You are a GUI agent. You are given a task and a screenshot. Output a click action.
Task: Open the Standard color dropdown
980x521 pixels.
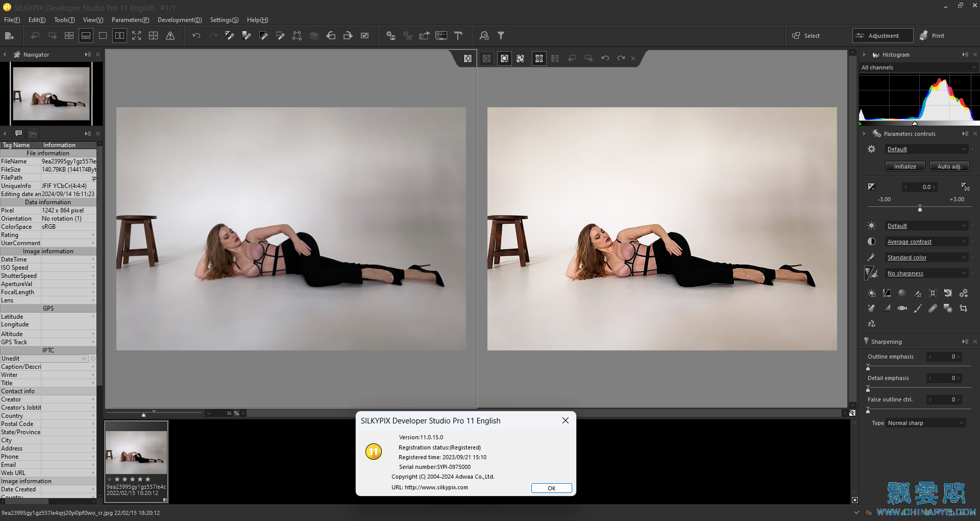[927, 257]
